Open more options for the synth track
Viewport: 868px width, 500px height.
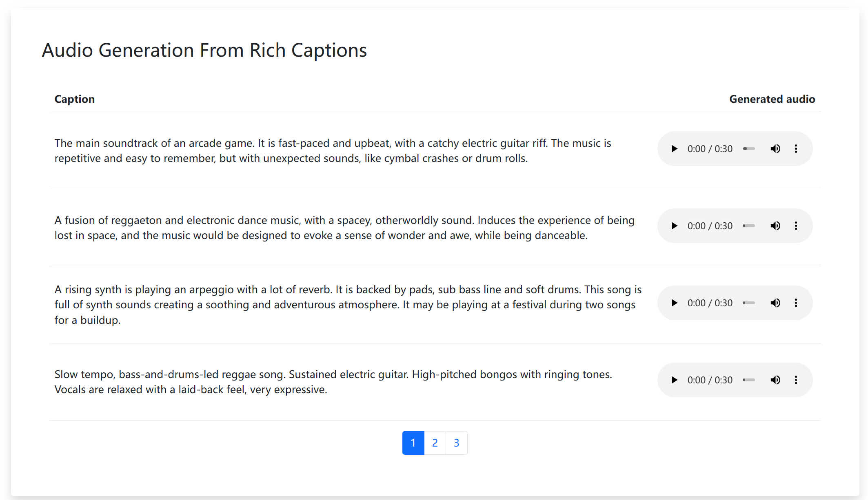coord(796,303)
